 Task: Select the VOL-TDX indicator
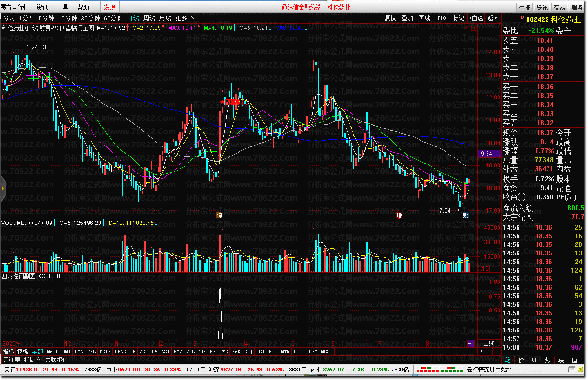[196, 351]
